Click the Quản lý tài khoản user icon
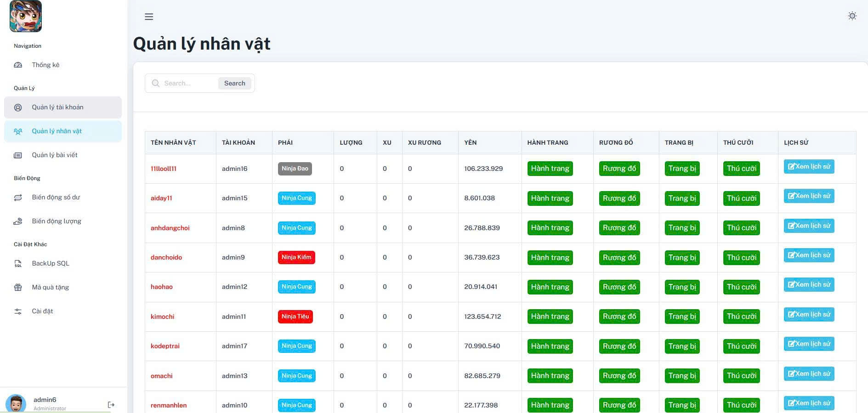Image resolution: width=868 pixels, height=413 pixels. click(x=18, y=107)
